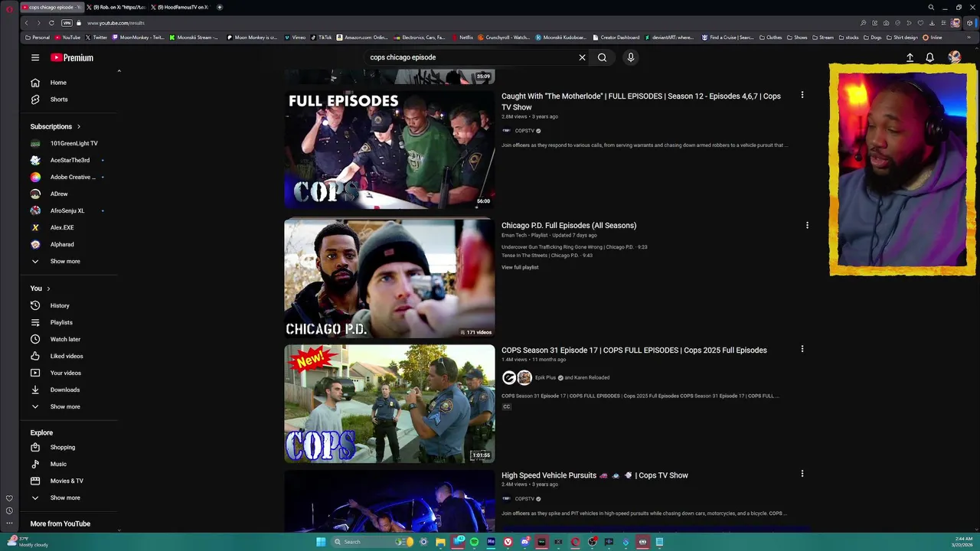This screenshot has height=551, width=980.
Task: Open Epik Plus channel name
Action: tap(545, 377)
